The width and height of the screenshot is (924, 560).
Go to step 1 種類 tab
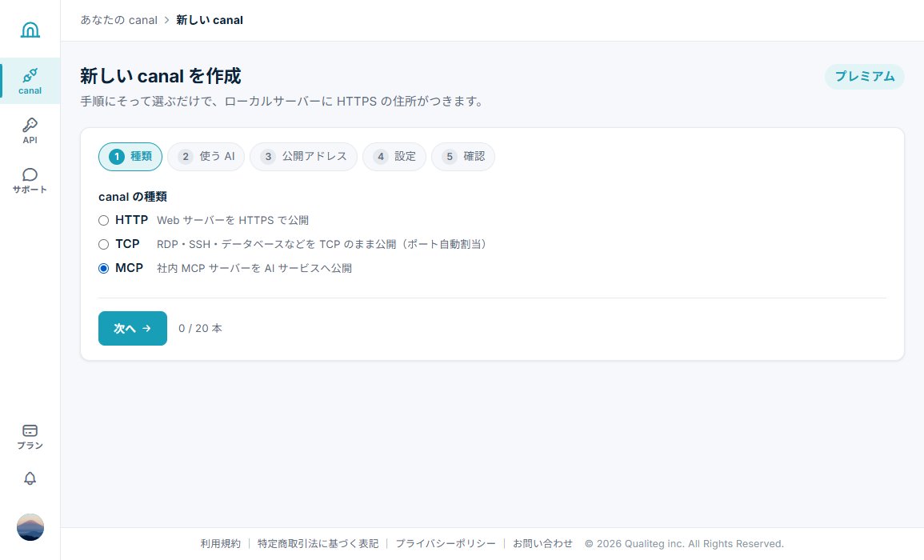pyautogui.click(x=130, y=157)
